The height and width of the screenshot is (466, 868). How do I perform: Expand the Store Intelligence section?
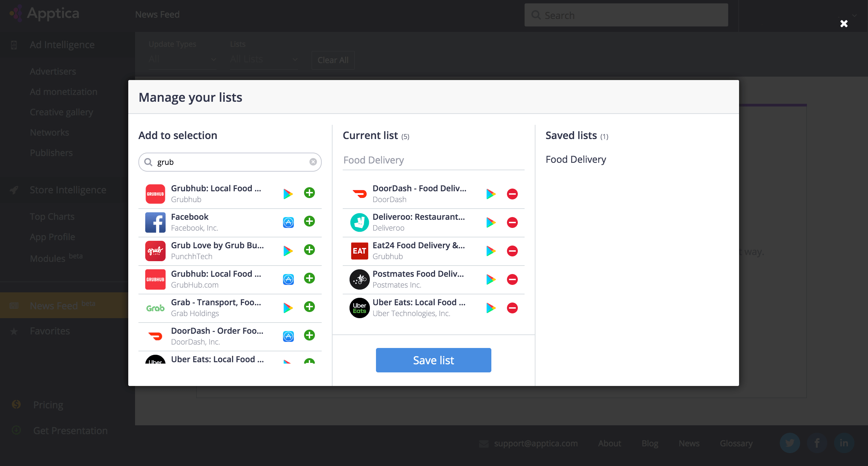click(x=68, y=190)
